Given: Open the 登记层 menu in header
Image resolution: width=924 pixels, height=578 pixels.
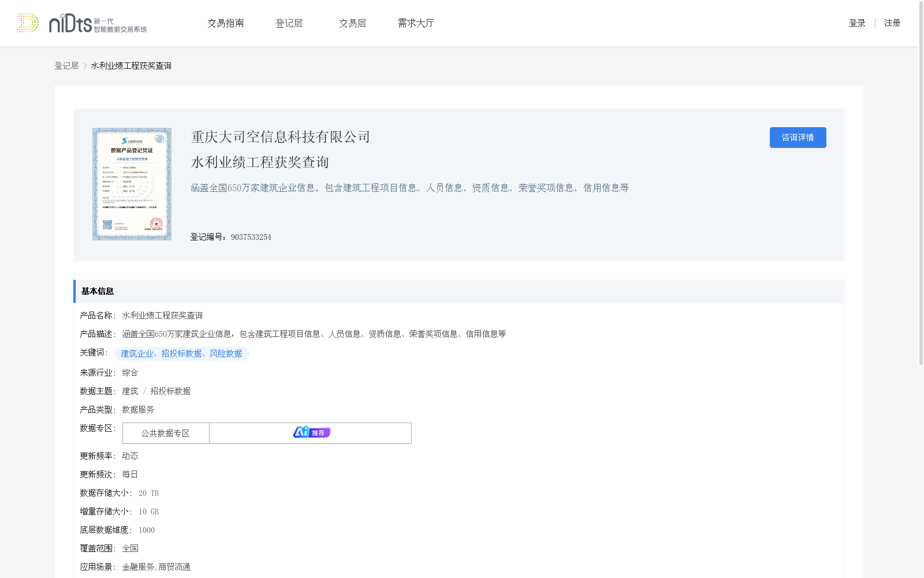Looking at the screenshot, I should coord(289,23).
